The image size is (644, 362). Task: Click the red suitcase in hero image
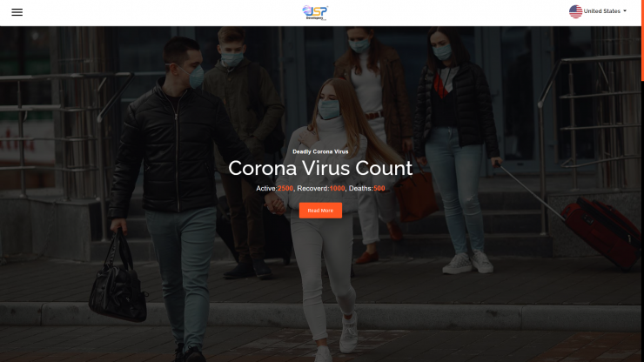(600, 231)
